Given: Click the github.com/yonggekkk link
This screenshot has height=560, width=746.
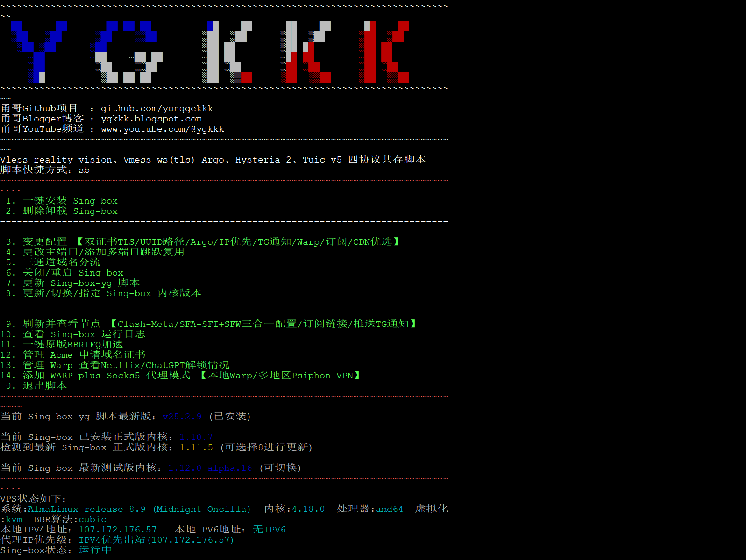Looking at the screenshot, I should 156,108.
